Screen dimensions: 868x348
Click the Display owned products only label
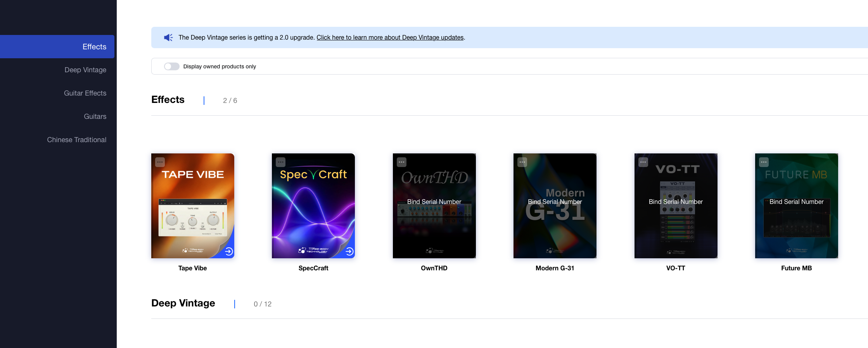tap(220, 66)
